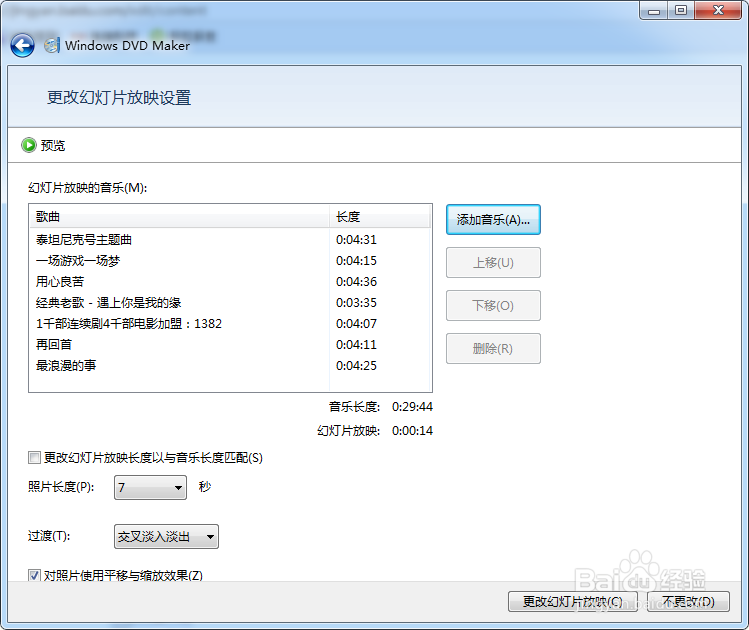Cancel with 不更改(D) button
Viewport: 749px width, 630px height.
pyautogui.click(x=688, y=601)
